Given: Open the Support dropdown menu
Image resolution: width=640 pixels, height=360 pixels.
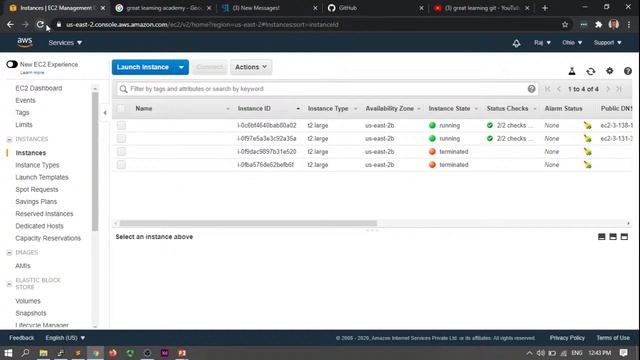Looking at the screenshot, I should tap(608, 42).
